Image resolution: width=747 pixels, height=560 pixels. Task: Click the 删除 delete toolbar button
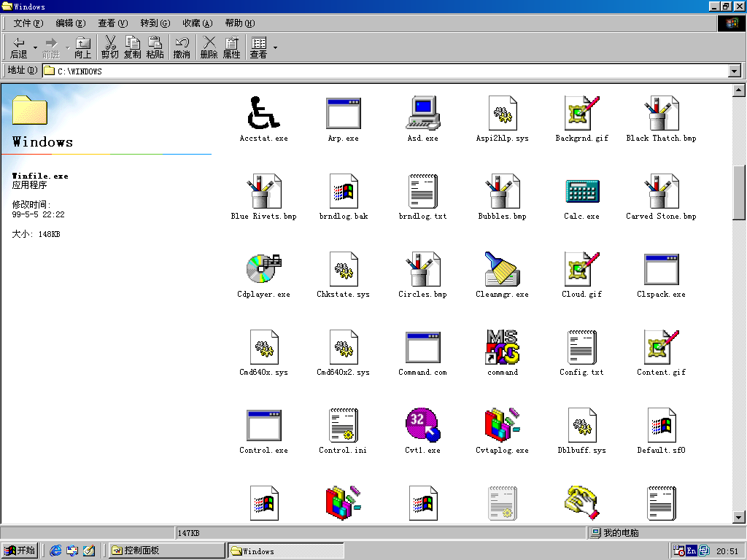click(209, 47)
